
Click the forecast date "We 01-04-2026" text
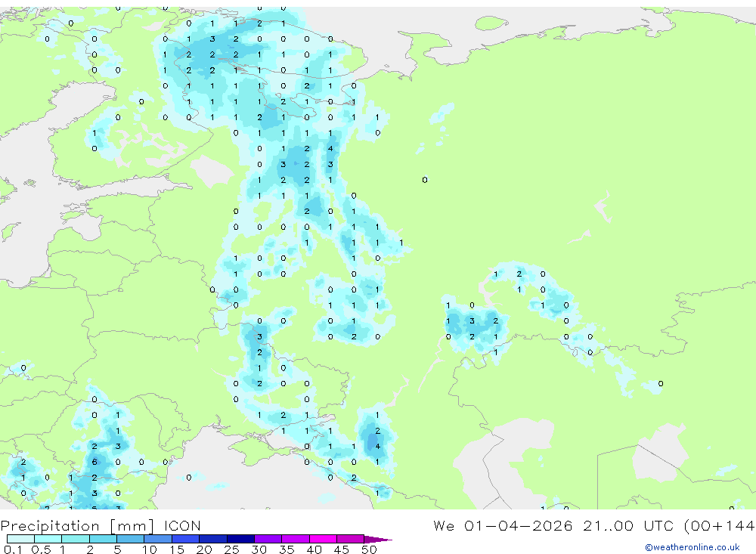click(503, 525)
